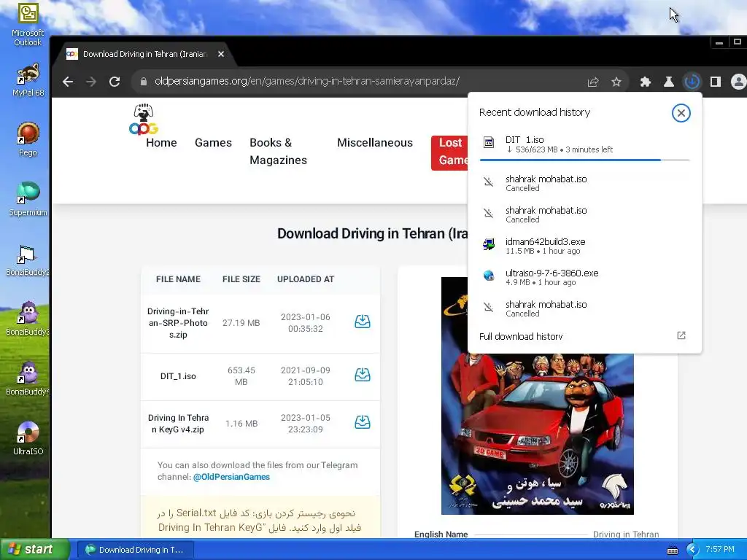Open full download history external link icon
Image resolution: width=747 pixels, height=560 pixels.
[681, 335]
